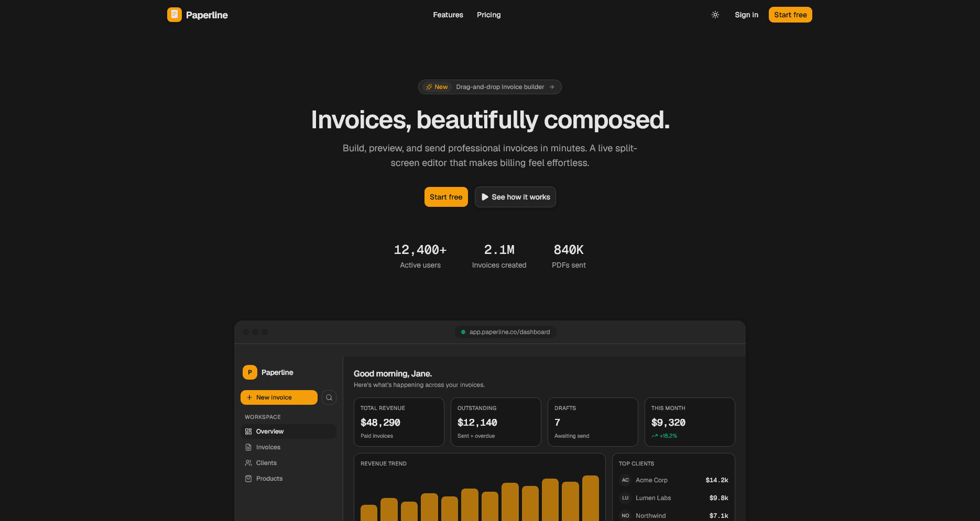Click the NO avatar for Northwind
980x521 pixels.
click(x=625, y=516)
